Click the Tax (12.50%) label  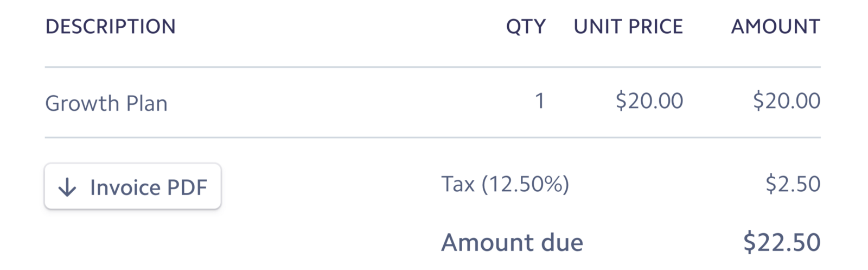(505, 184)
